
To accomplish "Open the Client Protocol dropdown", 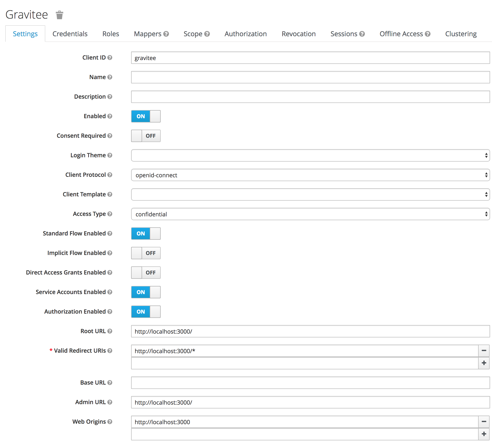I will pos(310,175).
